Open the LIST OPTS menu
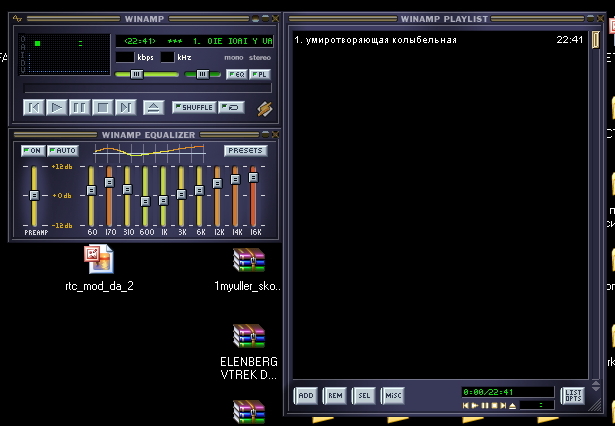 (x=573, y=395)
